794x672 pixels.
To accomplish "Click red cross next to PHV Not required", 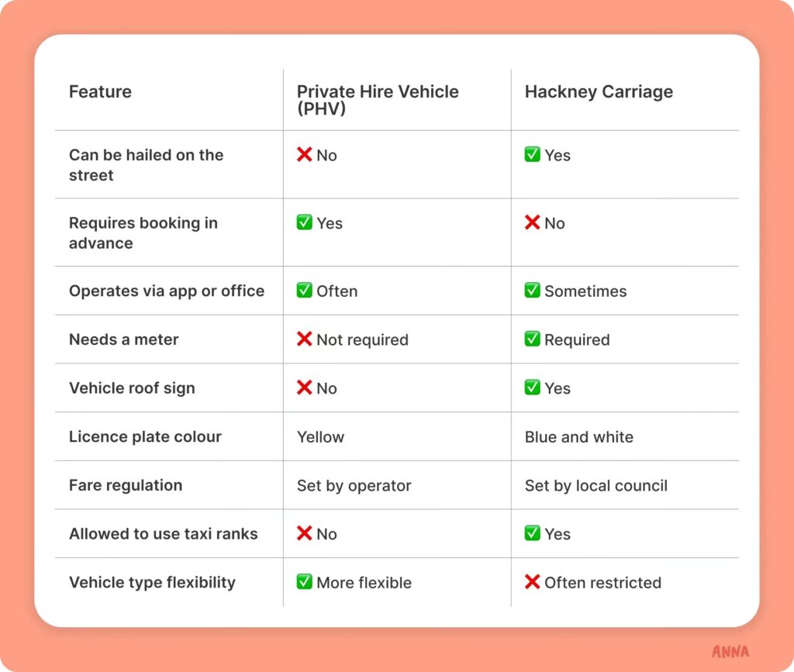I will pyautogui.click(x=305, y=339).
